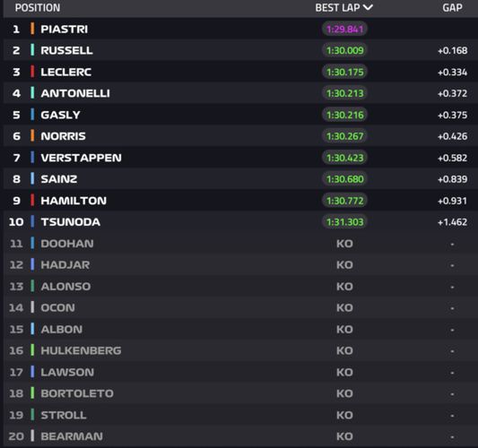Image resolution: width=478 pixels, height=448 pixels.
Task: Select Piastri's purple 1:29.841 lap badge
Action: pyautogui.click(x=344, y=30)
